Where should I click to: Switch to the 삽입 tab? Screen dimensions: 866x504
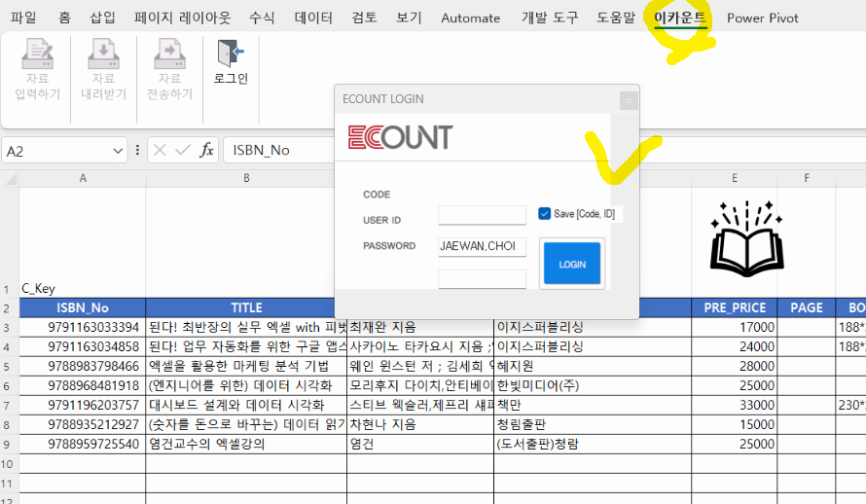[x=103, y=18]
